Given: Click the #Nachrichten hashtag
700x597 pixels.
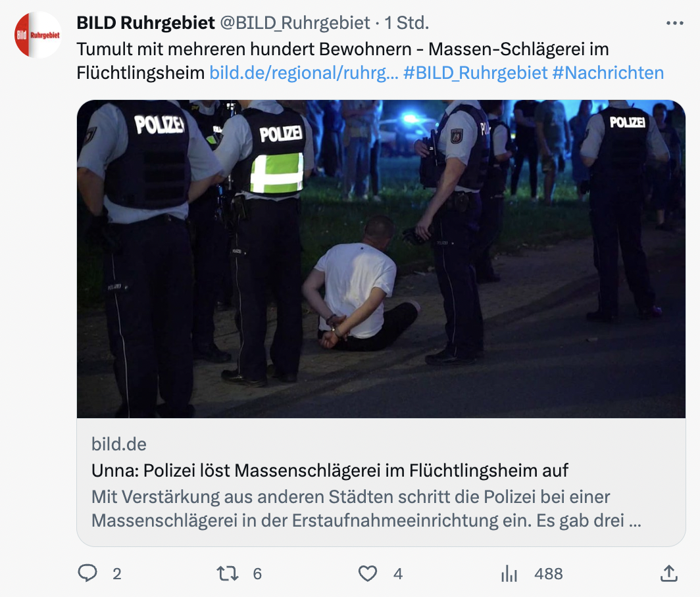Looking at the screenshot, I should 608,73.
